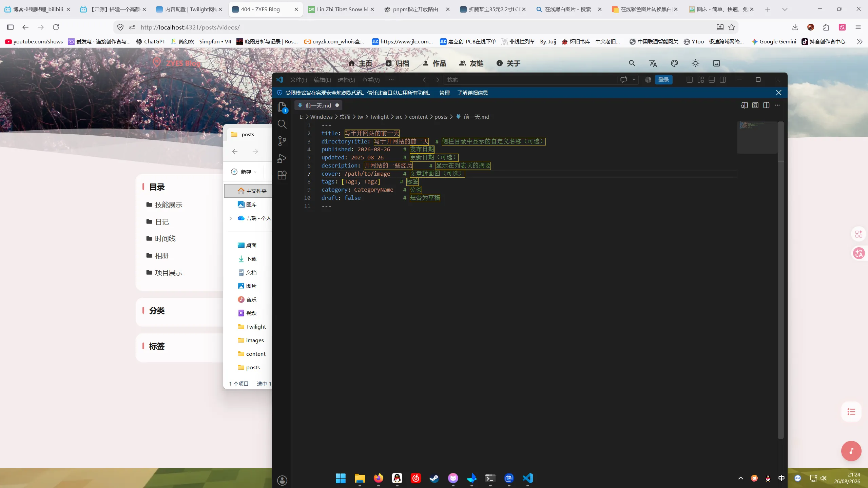868x488 pixels.
Task: Open markdown preview to the side icon
Action: pos(744,105)
